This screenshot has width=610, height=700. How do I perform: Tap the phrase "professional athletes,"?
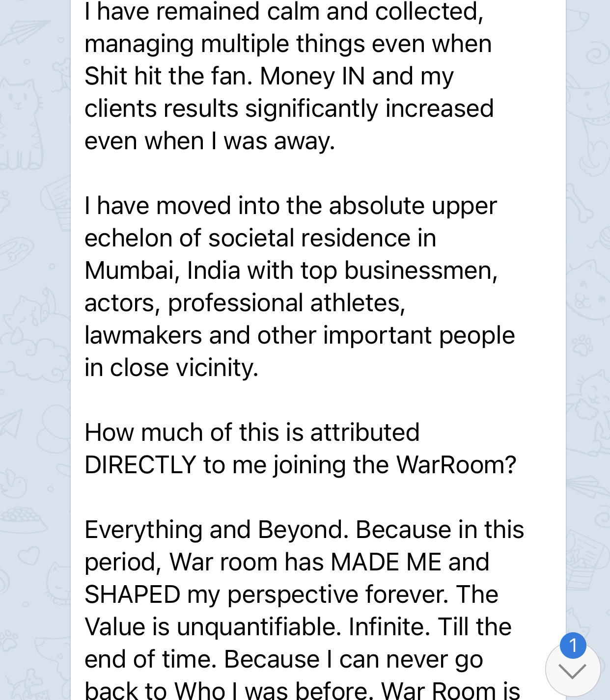(x=286, y=303)
